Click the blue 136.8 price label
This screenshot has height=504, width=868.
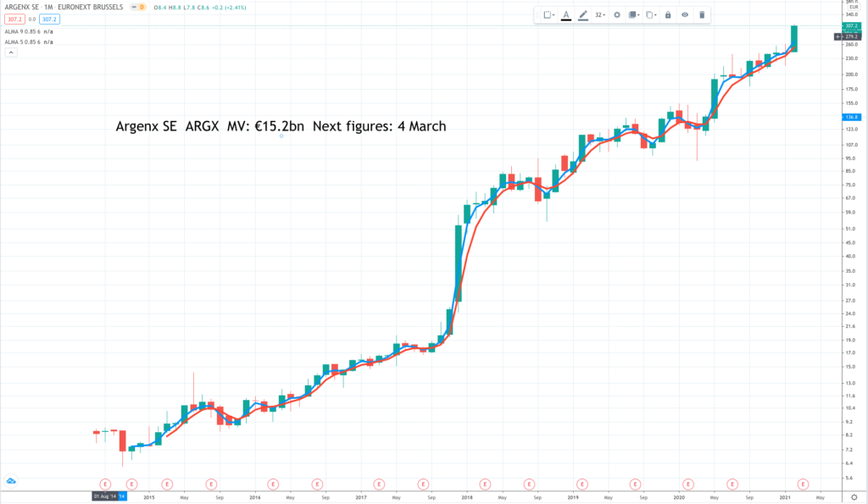click(x=851, y=117)
